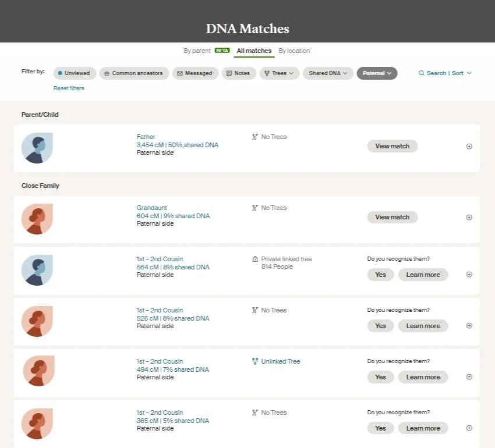Click the lock icon for Private linked tree
The width and height of the screenshot is (495, 448).
click(x=254, y=258)
